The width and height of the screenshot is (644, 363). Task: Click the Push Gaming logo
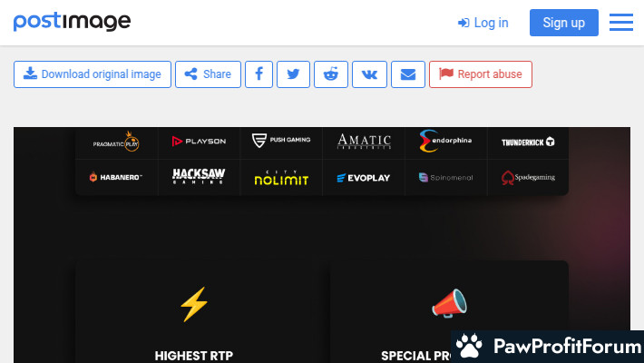281,140
